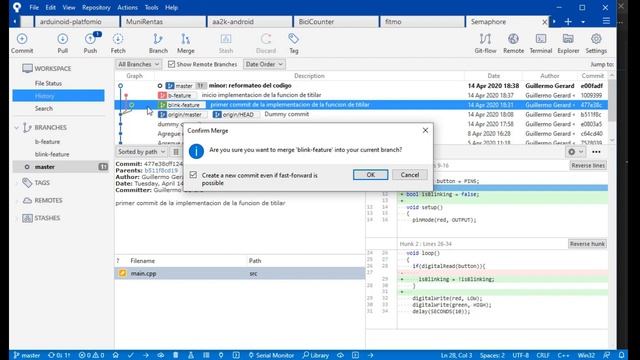Select File Status in workspace
640x360 pixels.
coord(49,83)
